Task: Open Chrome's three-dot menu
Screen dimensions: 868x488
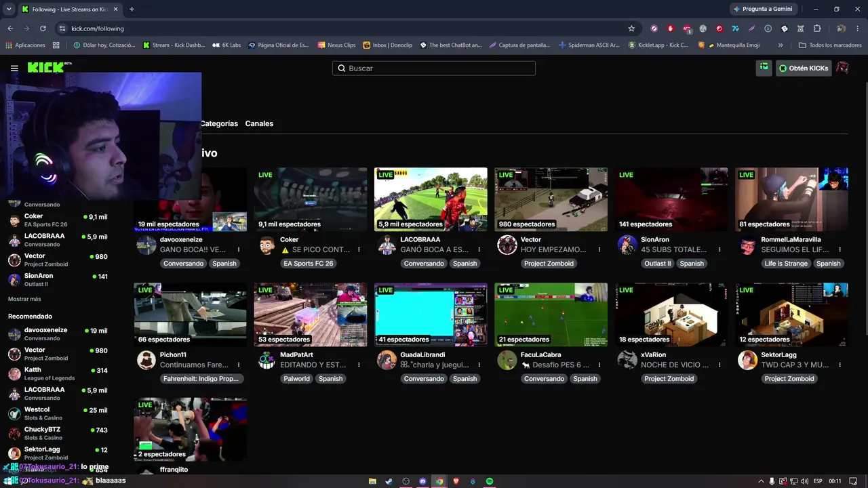Action: [x=859, y=28]
